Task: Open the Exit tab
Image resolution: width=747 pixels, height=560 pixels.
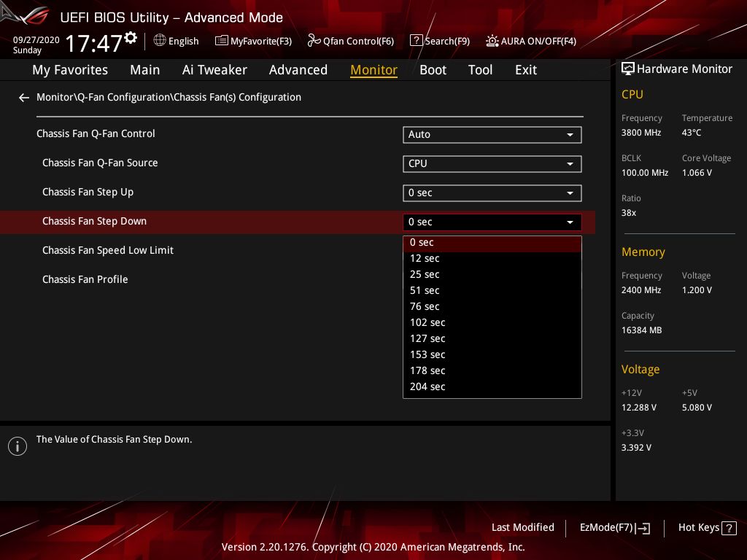Action: [x=526, y=70]
